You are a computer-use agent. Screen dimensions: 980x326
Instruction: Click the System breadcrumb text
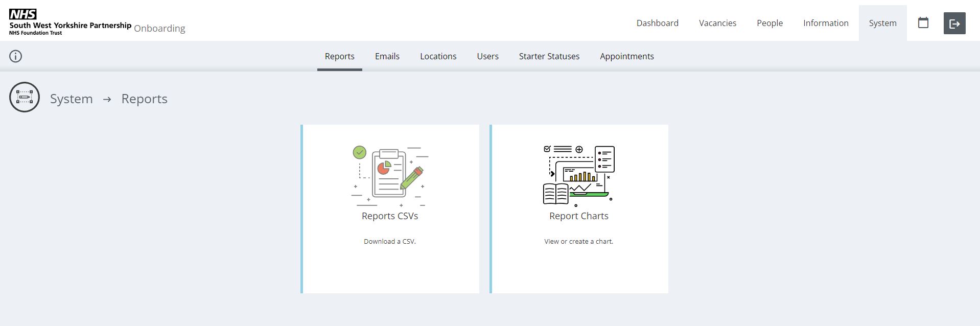pyautogui.click(x=71, y=99)
